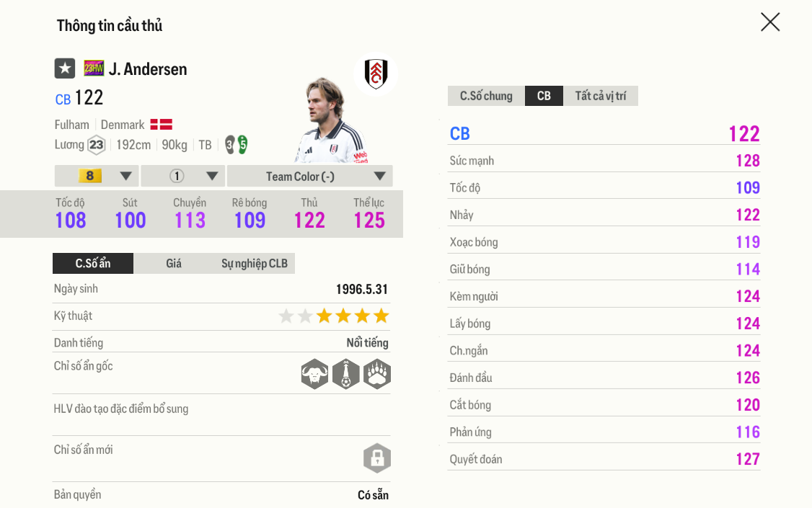Expand the Team Color (-) selector
The height and width of the screenshot is (508, 812).
(309, 175)
